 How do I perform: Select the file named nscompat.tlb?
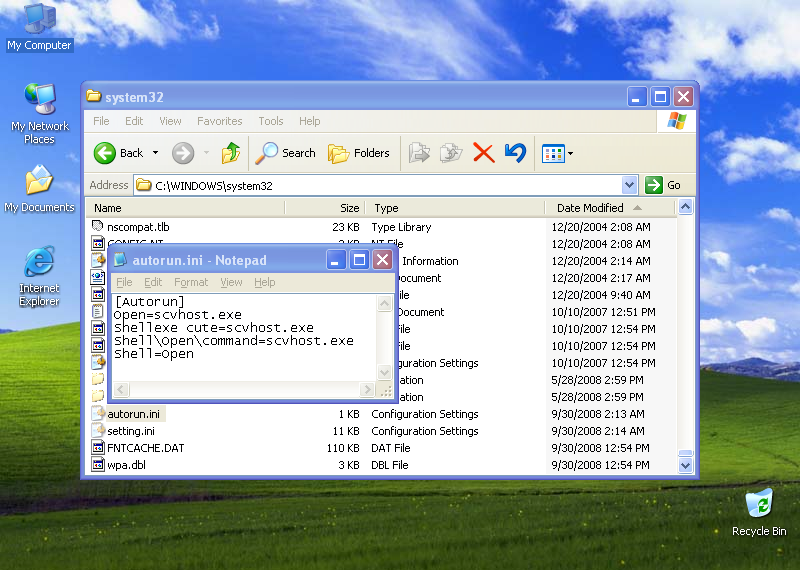point(138,227)
